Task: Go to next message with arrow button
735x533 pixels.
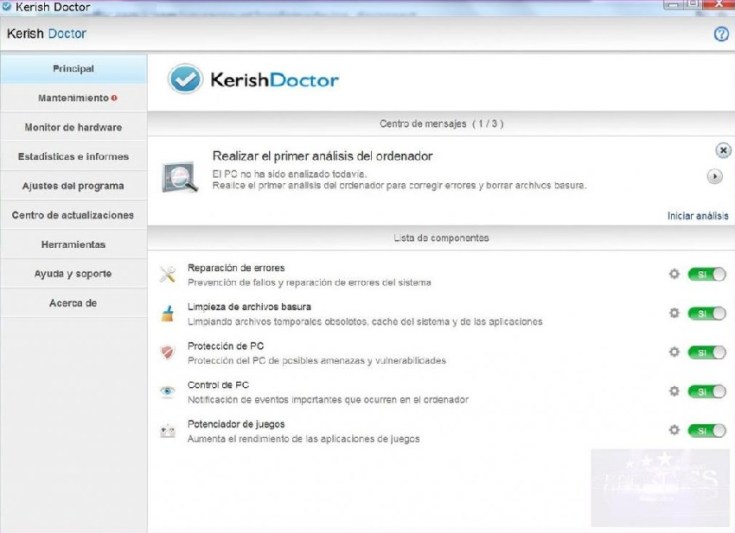Action: coord(714,177)
